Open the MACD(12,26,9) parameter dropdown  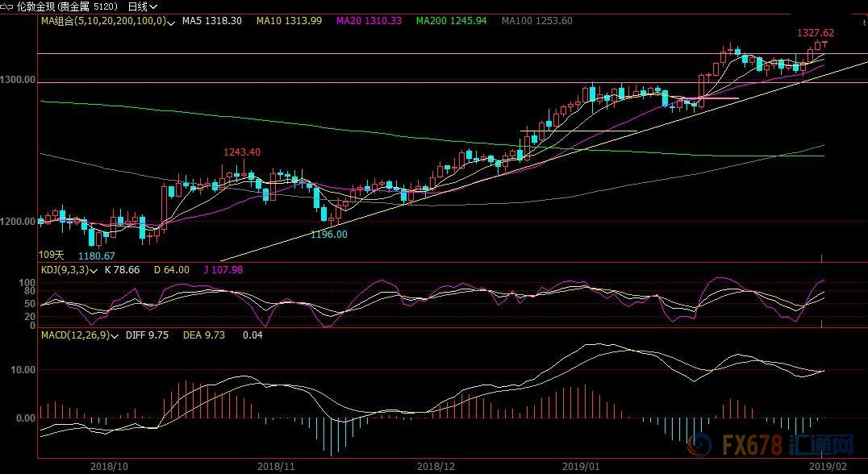coord(114,335)
